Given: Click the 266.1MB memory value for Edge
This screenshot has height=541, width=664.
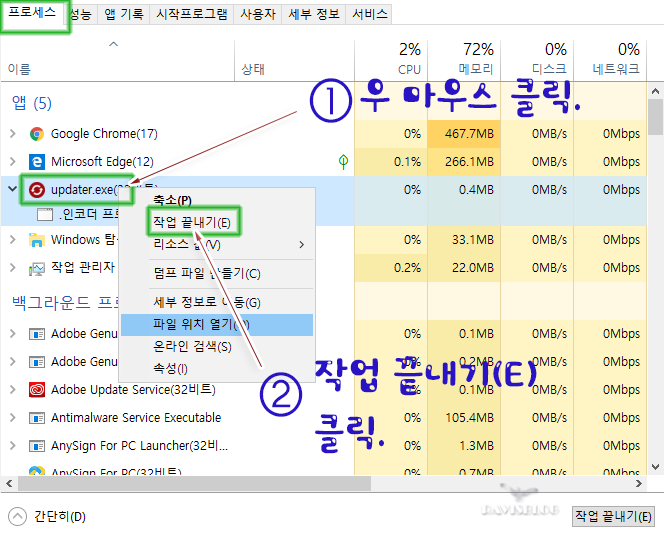Looking at the screenshot, I should (x=469, y=162).
